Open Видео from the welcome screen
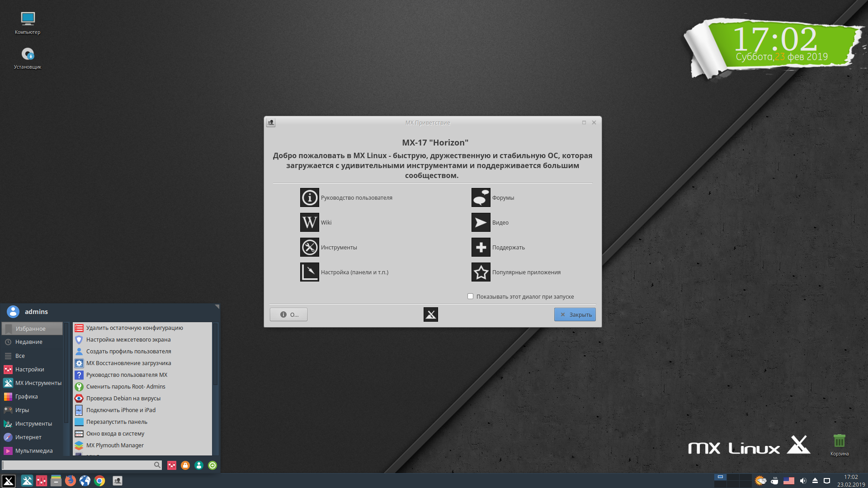 click(x=481, y=222)
